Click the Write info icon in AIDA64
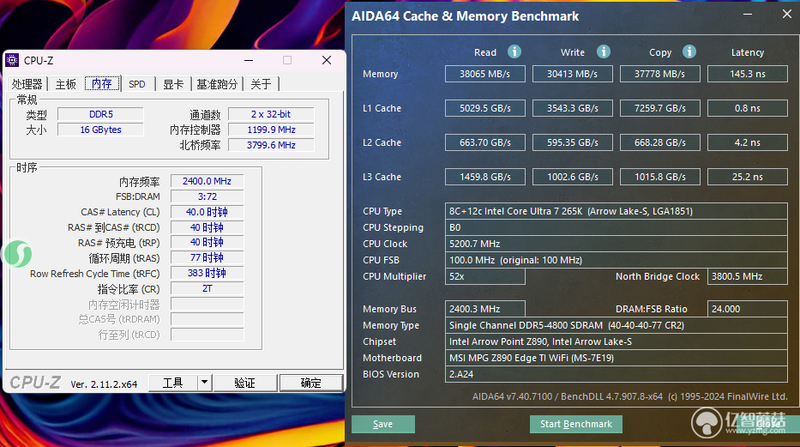The height and width of the screenshot is (447, 800). 604,52
